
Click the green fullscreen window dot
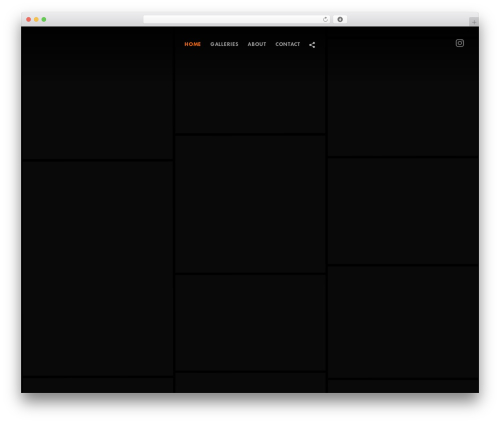(44, 19)
